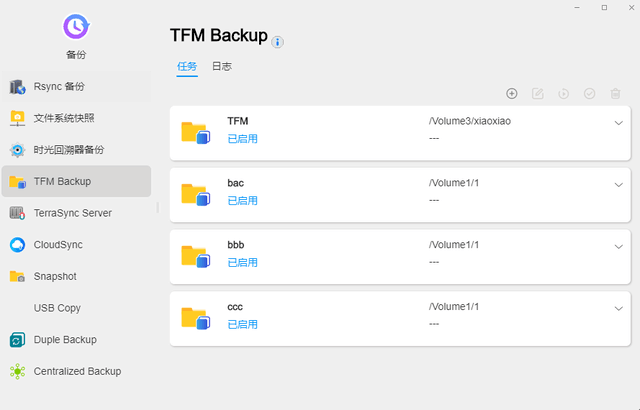Viewport: 640px width, 410px height.
Task: Select the 任务 tab
Action: point(187,66)
